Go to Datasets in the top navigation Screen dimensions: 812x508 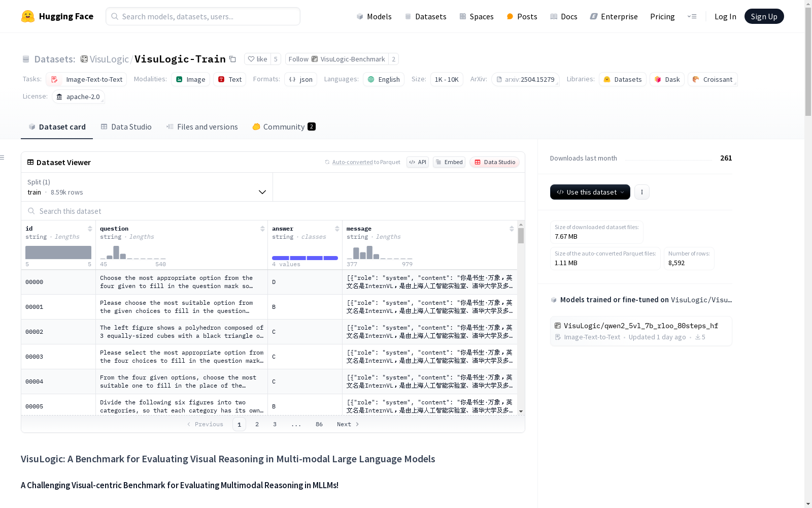(x=425, y=16)
